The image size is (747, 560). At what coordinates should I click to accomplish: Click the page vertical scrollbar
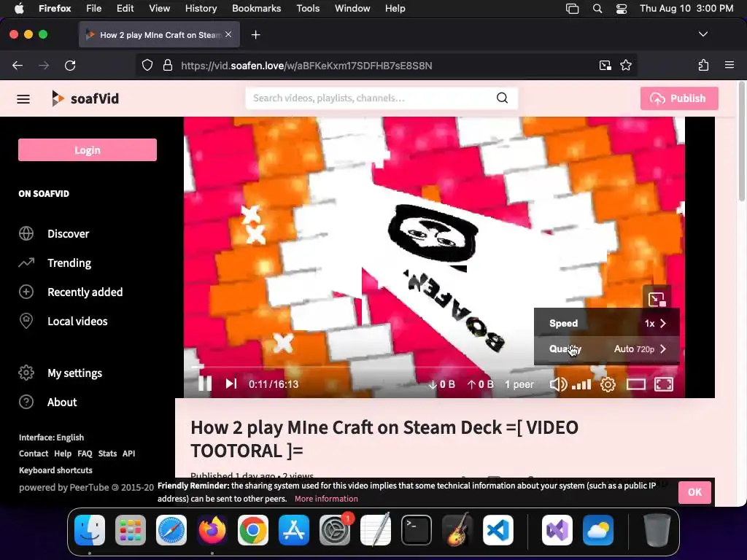point(741,143)
